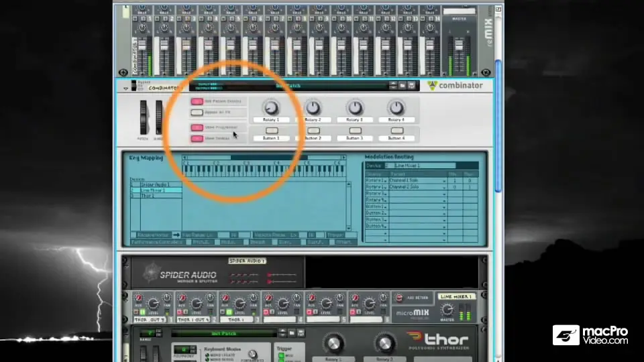Select Spider Audio 1 in device list
The height and width of the screenshot is (362, 644).
156,185
